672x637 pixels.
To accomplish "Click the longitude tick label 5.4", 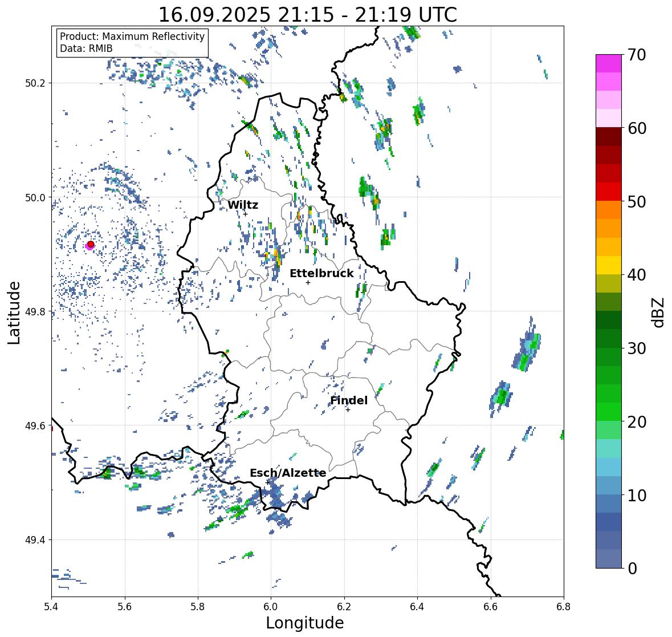I will [x=52, y=606].
